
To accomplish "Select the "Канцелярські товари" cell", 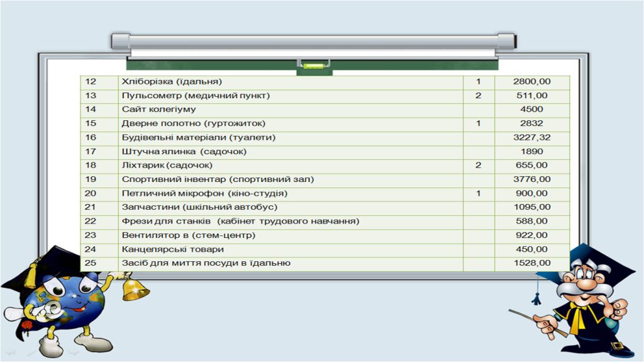I will tap(291, 250).
